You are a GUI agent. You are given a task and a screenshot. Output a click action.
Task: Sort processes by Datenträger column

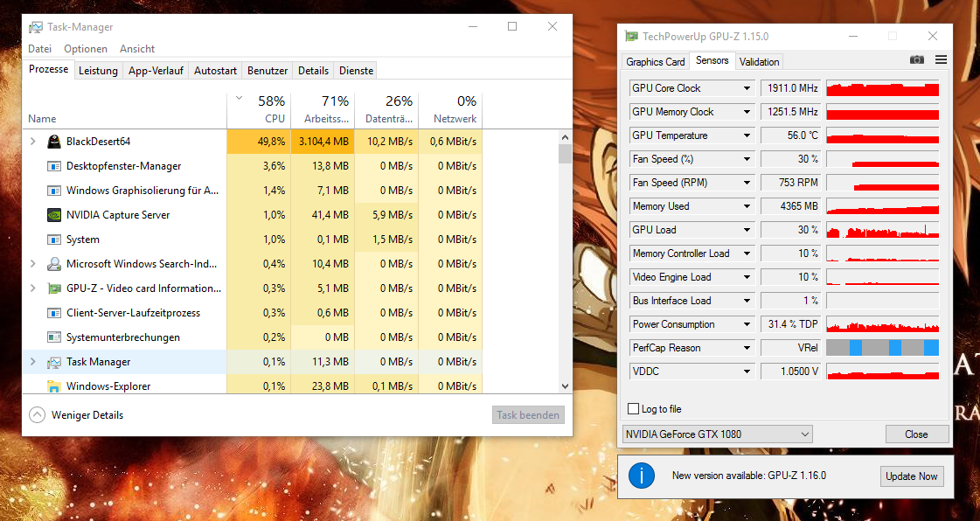(386, 110)
